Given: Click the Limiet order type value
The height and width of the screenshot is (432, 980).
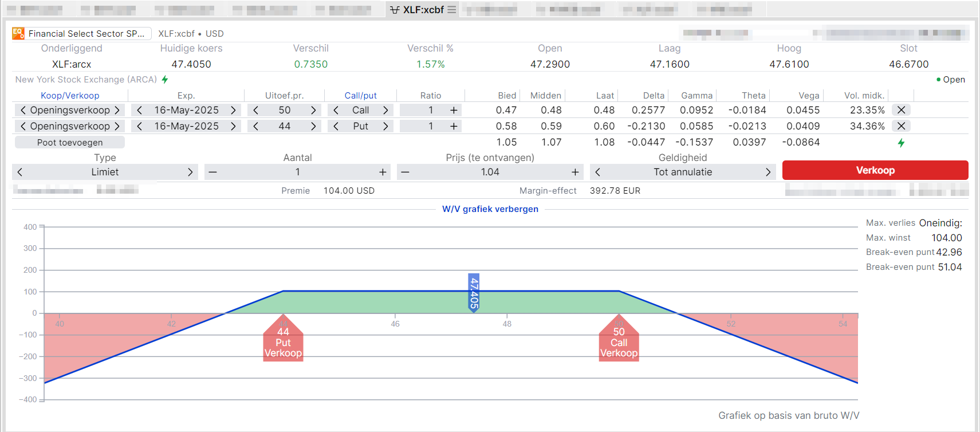Looking at the screenshot, I should (x=105, y=172).
